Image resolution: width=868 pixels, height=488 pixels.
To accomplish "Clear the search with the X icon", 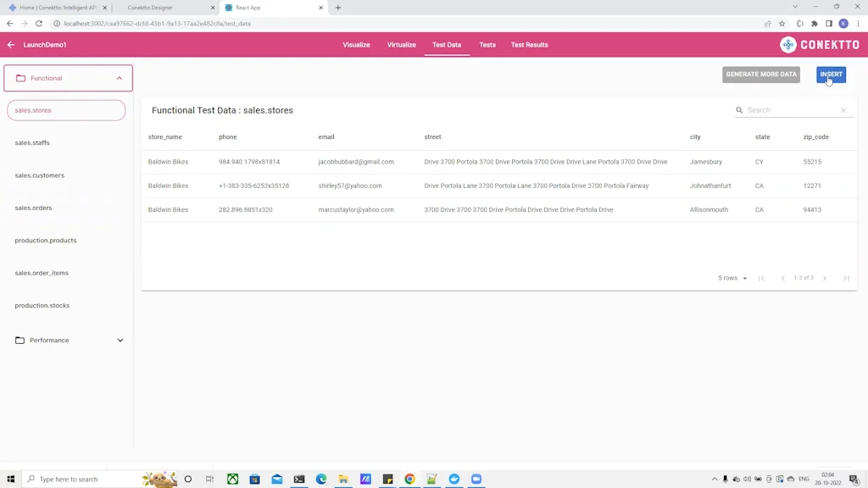I will (843, 109).
